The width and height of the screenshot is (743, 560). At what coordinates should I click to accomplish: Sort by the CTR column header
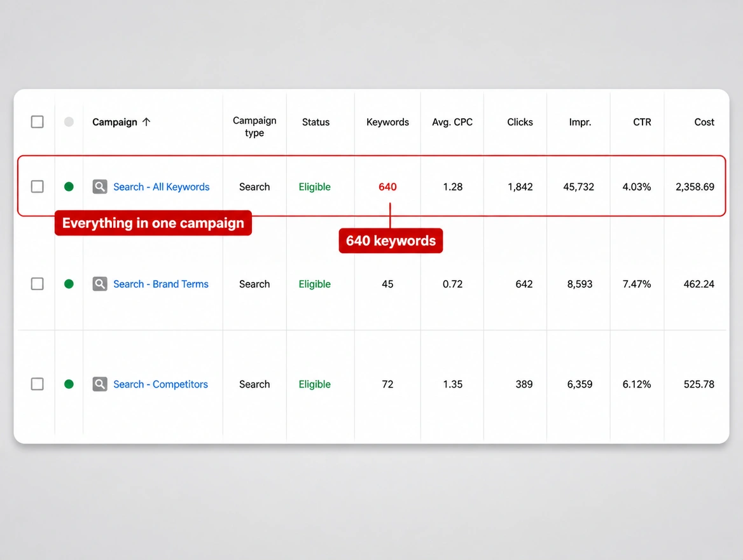pos(642,122)
